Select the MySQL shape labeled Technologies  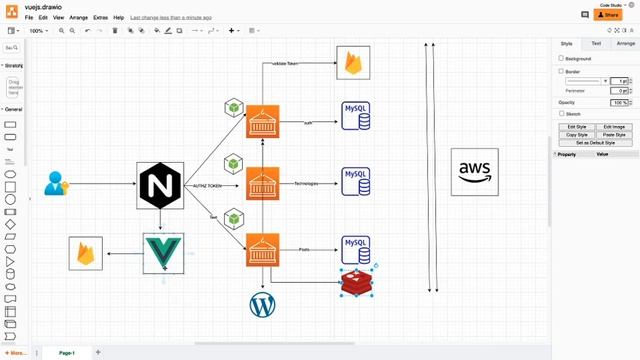pyautogui.click(x=356, y=181)
